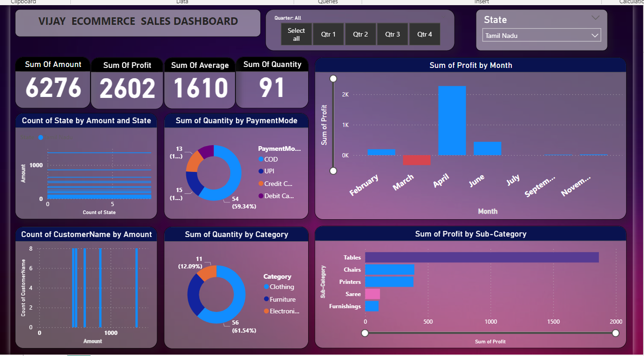The width and height of the screenshot is (644, 356).
Task: Select Furniture in the Category legend
Action: (282, 299)
